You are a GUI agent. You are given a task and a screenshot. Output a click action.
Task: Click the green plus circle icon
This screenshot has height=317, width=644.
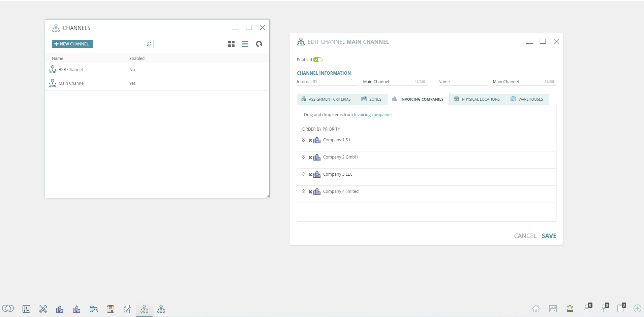point(637,309)
